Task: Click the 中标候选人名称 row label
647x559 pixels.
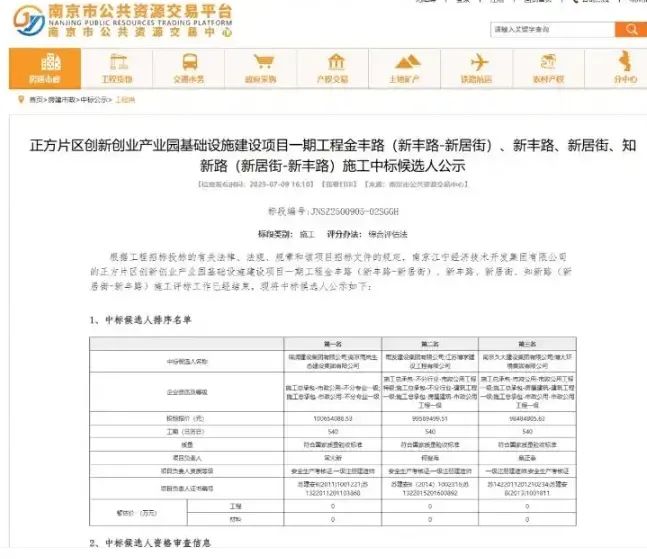Action: (187, 361)
